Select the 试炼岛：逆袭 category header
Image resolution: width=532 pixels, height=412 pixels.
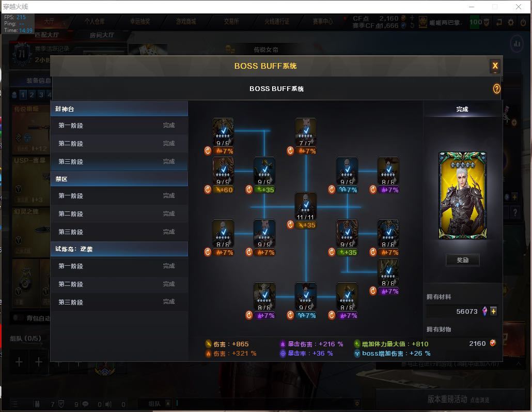[x=119, y=249]
